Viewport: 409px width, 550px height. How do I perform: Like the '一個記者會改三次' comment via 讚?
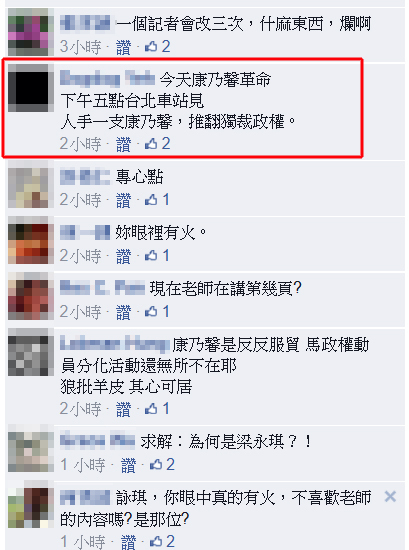point(123,47)
